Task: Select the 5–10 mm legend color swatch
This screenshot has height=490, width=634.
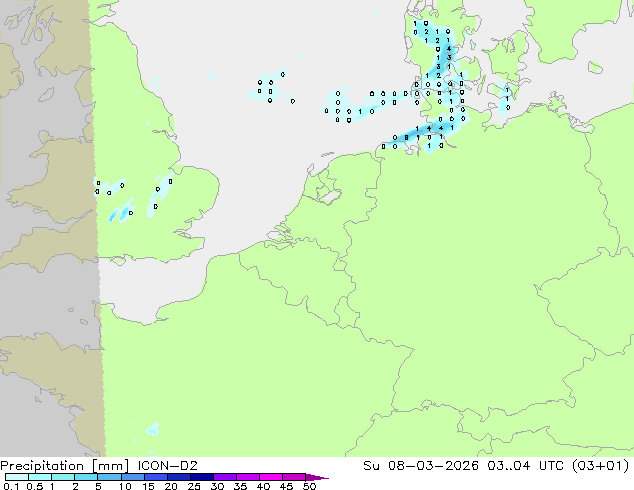Action: [109, 477]
